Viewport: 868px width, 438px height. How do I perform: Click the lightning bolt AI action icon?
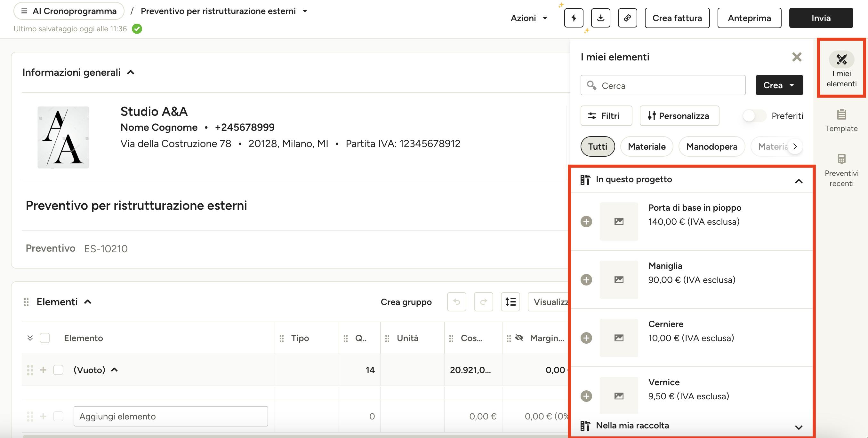click(574, 18)
